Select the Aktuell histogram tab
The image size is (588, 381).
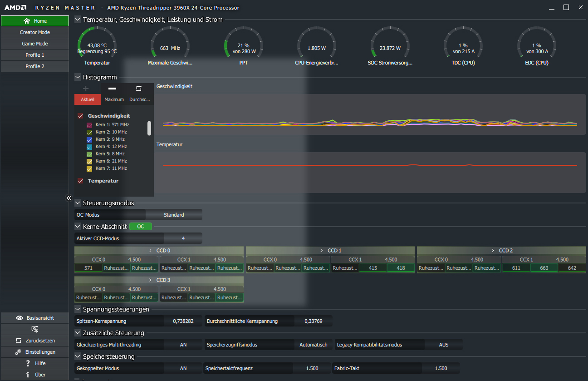pyautogui.click(x=88, y=99)
